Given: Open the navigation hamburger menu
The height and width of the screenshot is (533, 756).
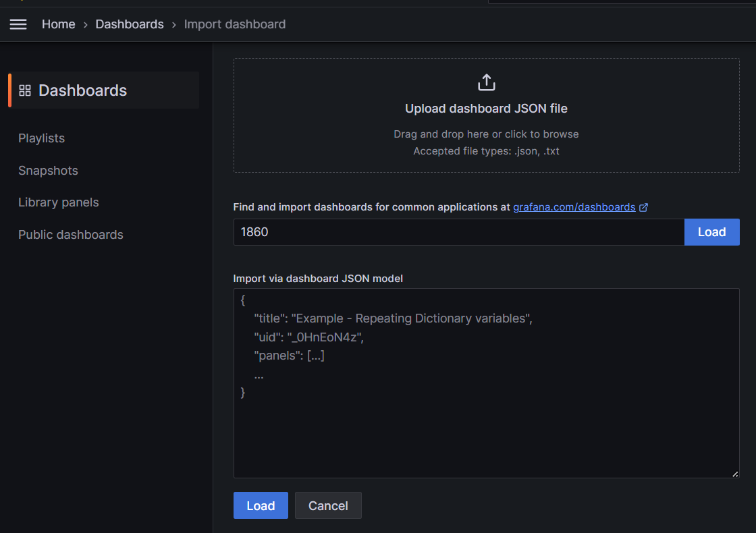Looking at the screenshot, I should [18, 24].
